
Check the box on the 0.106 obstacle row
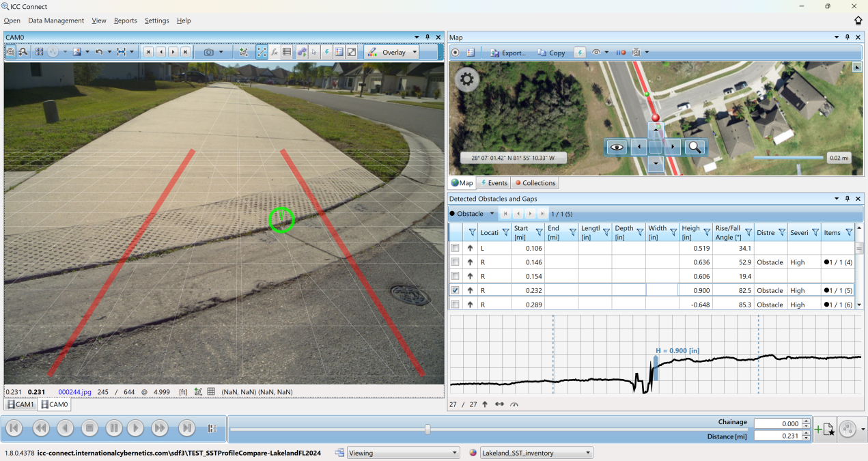[455, 248]
